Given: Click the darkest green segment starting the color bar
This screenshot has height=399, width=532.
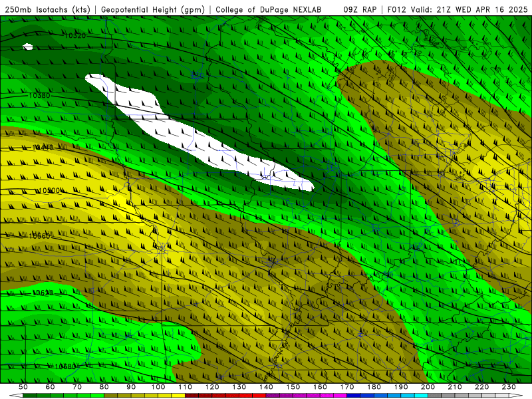Looking at the screenshot, I should tap(30, 396).
